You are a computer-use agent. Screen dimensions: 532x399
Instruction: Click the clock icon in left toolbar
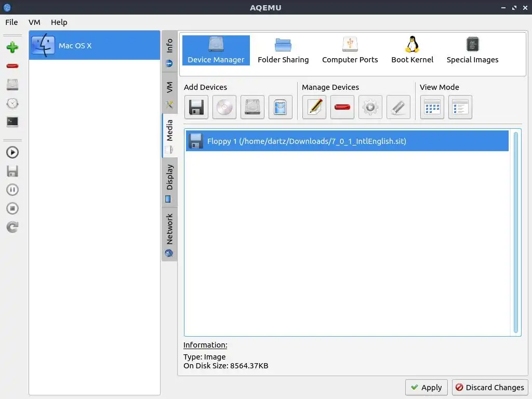pos(12,103)
